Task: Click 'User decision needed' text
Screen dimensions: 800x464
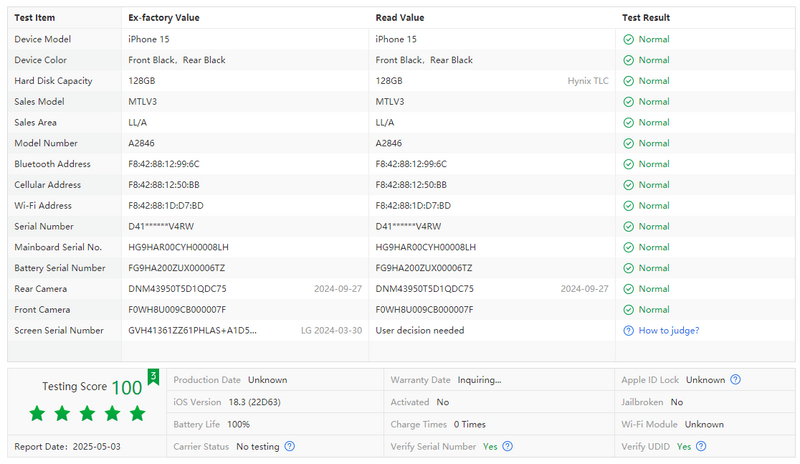Action: pos(420,330)
